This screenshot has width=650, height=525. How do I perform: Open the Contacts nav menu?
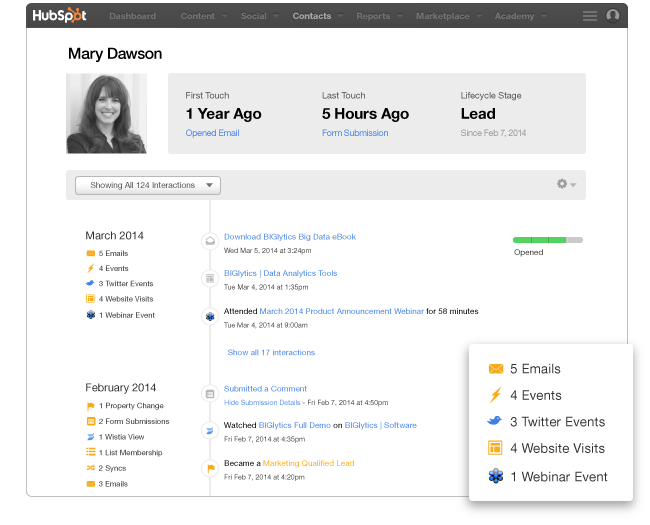312,16
